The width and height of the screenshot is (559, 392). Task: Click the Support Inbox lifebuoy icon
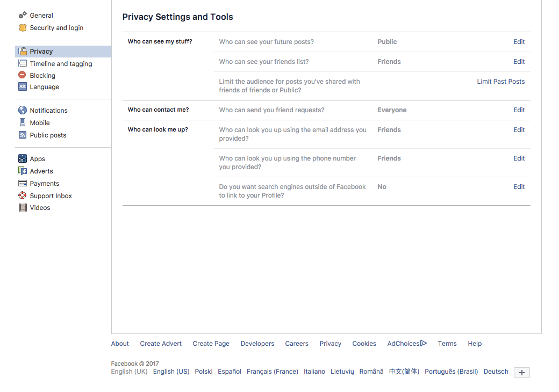23,195
